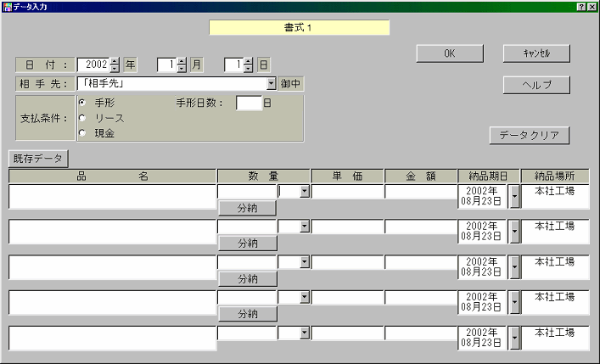Open third row delivery date dropdown
600x364 pixels.
[x=513, y=268]
